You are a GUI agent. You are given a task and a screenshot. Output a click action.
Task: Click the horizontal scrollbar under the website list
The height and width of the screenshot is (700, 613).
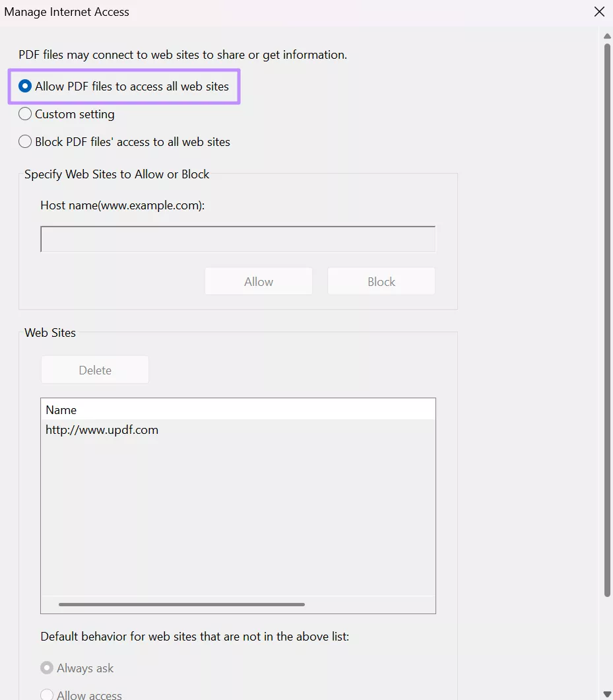point(182,604)
